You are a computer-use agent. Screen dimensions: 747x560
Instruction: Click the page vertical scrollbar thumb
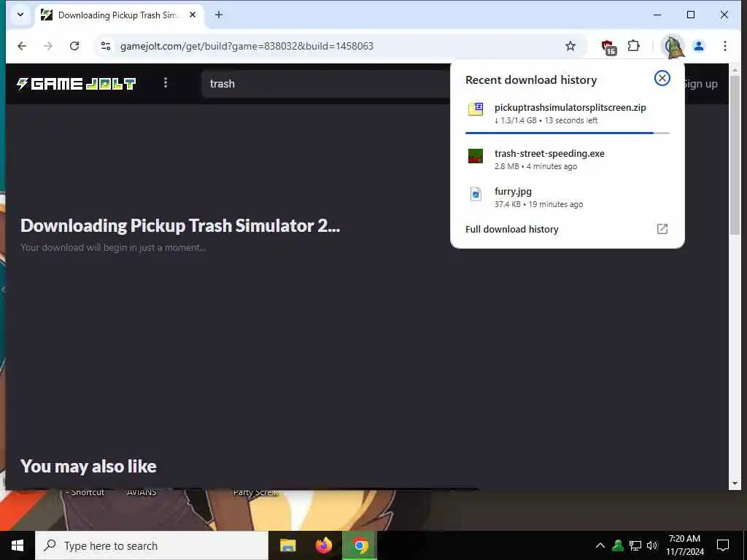[735, 155]
